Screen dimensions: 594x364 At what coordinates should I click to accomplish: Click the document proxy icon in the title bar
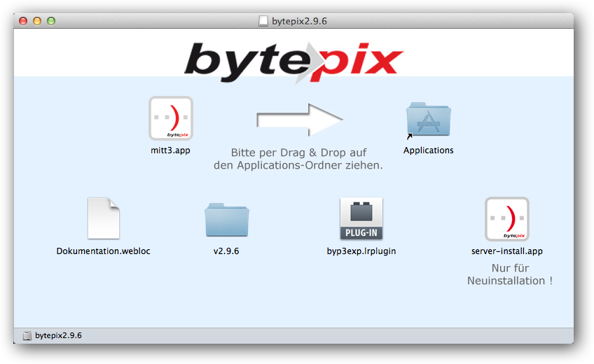click(263, 21)
